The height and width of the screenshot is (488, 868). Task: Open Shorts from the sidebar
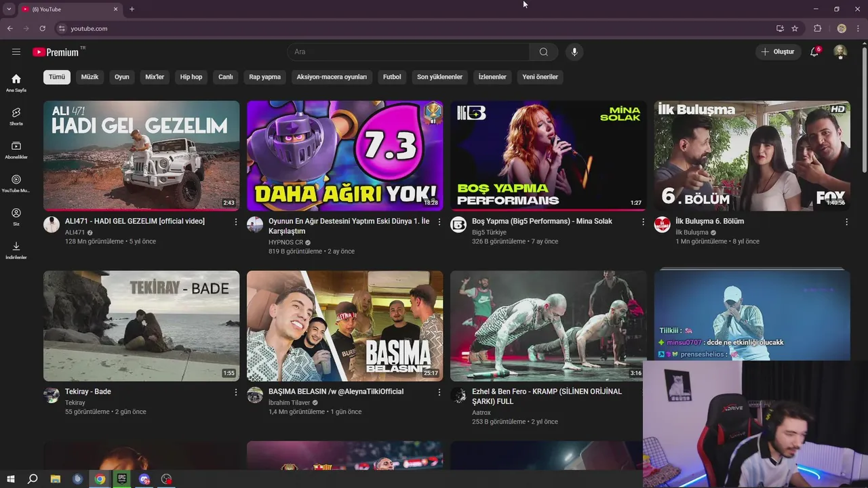pyautogui.click(x=16, y=116)
